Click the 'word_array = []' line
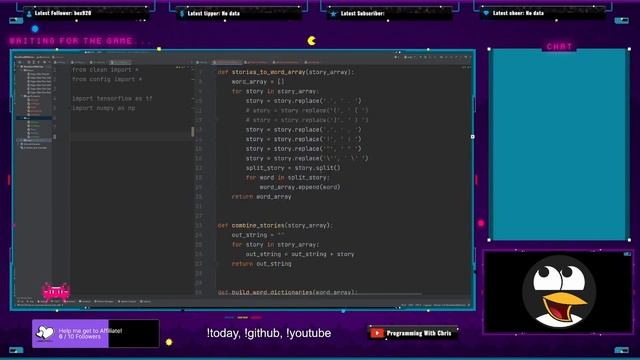Viewport: 640px width, 360px height. coord(258,82)
